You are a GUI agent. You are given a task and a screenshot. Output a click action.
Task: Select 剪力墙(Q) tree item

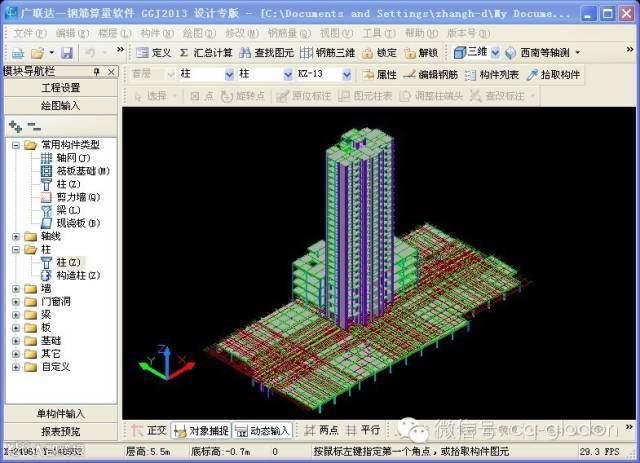pyautogui.click(x=70, y=197)
